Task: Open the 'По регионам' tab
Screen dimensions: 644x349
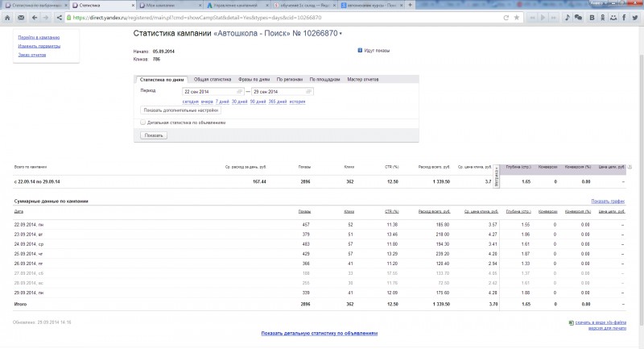Action: 290,79
